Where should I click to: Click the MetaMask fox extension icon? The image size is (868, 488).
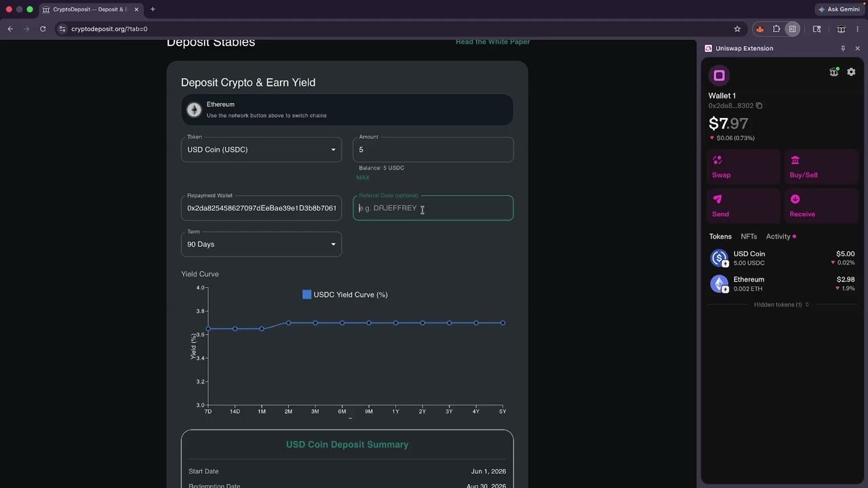[759, 29]
